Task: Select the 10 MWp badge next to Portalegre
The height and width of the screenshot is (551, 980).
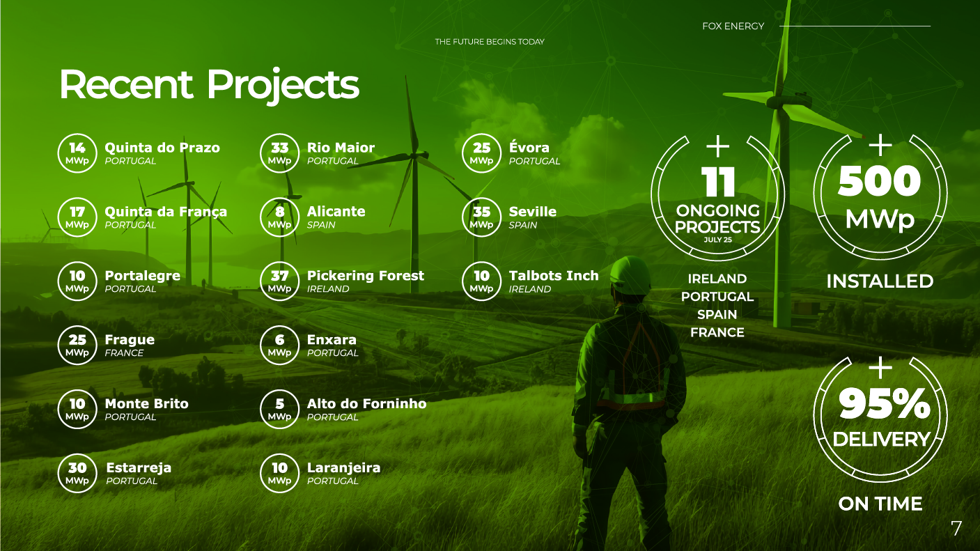Action: click(77, 282)
